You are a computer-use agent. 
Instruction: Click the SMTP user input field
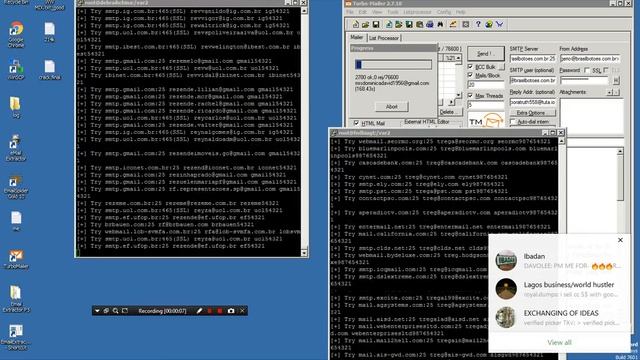(x=533, y=80)
